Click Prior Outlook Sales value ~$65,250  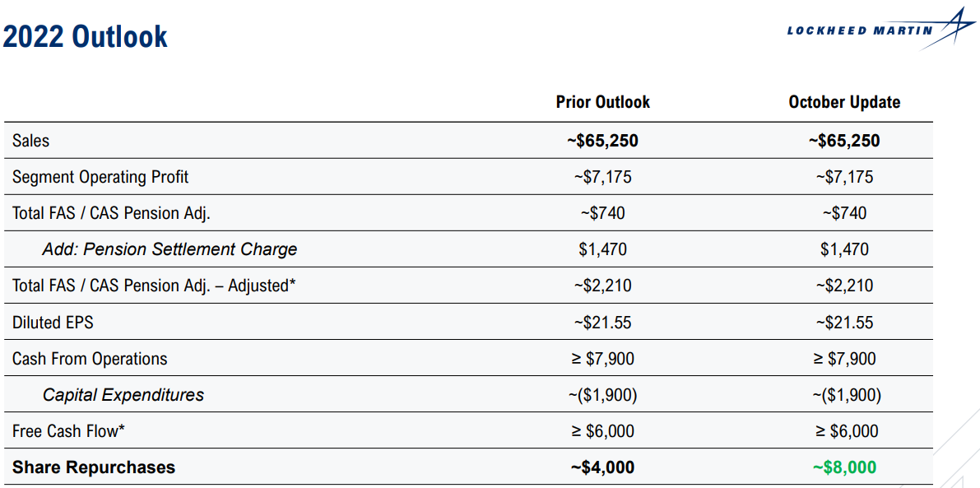[602, 142]
